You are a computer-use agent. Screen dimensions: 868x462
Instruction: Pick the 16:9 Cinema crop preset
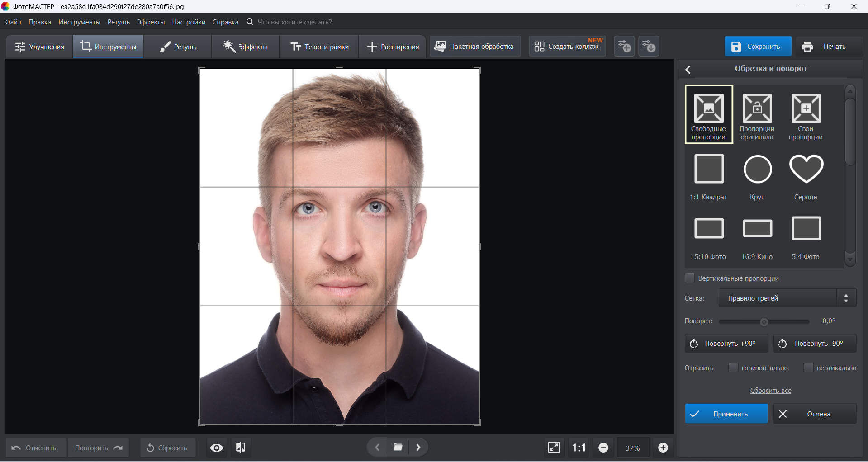(x=757, y=229)
